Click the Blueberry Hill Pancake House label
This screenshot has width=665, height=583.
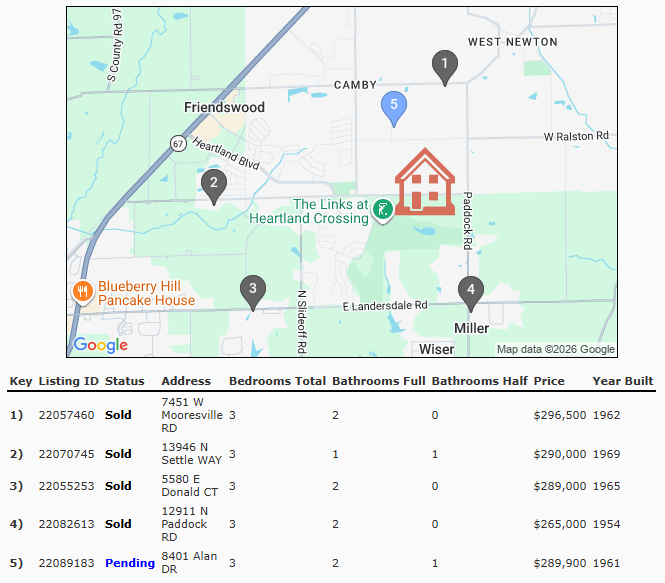point(146,293)
